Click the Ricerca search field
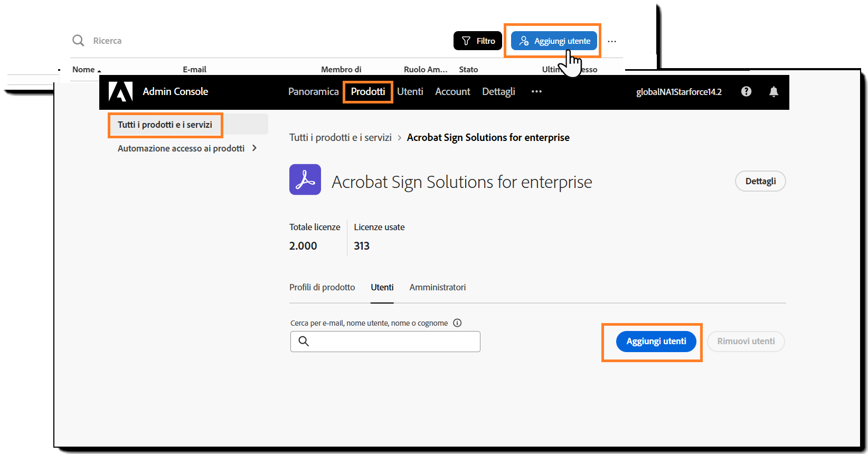The height and width of the screenshot is (454, 868). [x=107, y=41]
